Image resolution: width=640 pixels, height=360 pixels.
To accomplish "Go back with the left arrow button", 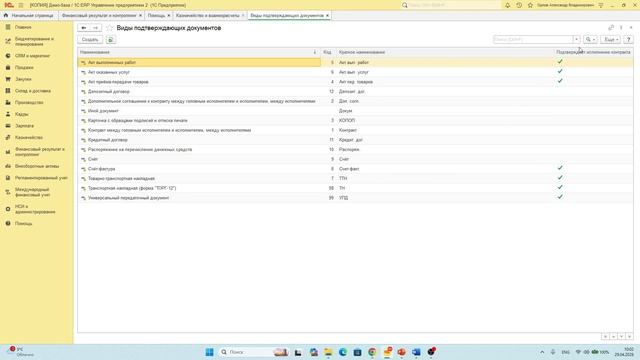I will coord(84,28).
